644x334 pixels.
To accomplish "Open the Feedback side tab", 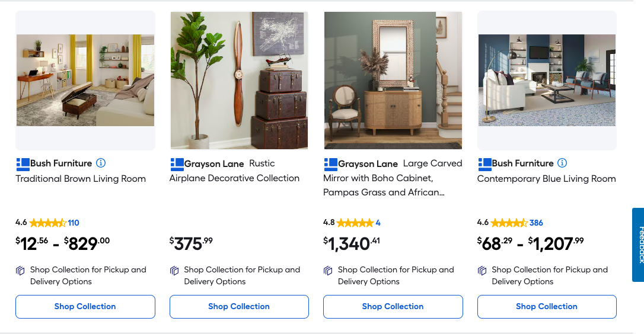I will coord(639,244).
